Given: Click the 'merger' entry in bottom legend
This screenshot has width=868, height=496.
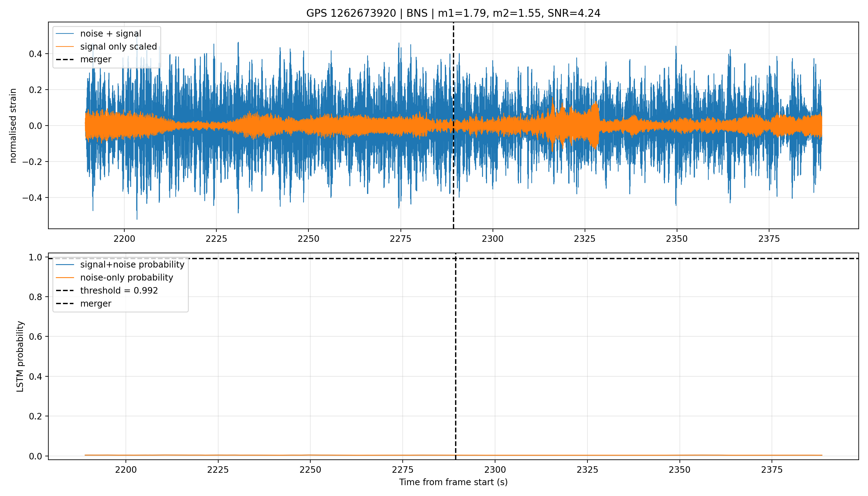Looking at the screenshot, I should (83, 303).
